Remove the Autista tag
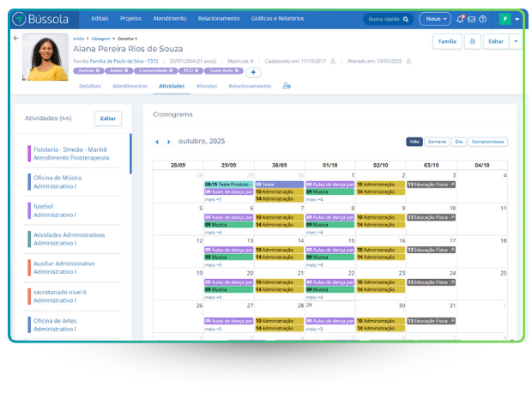 (97, 70)
